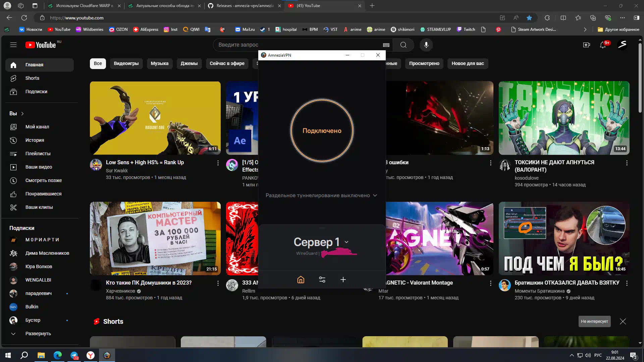Select the Музыка filter chip
644x362 pixels.
coord(160,63)
